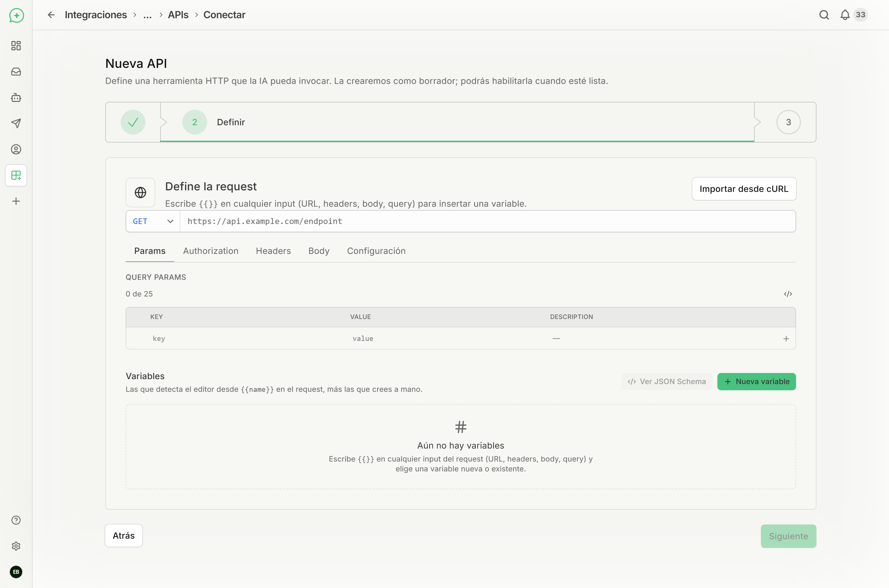Open the APIs breadcrumb link
Screen dimensions: 889x588
tap(178, 14)
